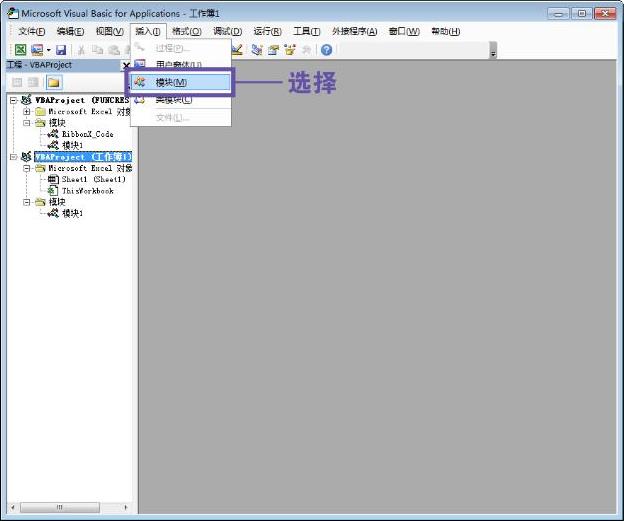
Task: Open the 外接程序(A) menu
Action: tap(355, 31)
